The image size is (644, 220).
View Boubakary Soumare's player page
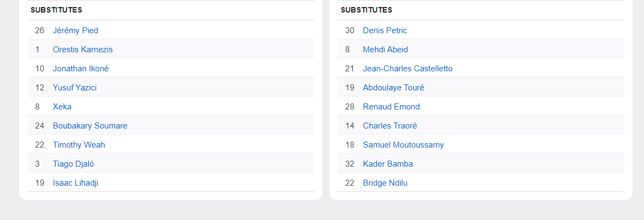(x=90, y=126)
